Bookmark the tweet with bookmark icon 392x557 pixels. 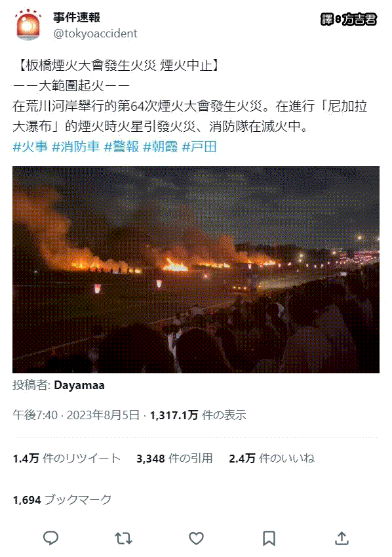tap(269, 539)
